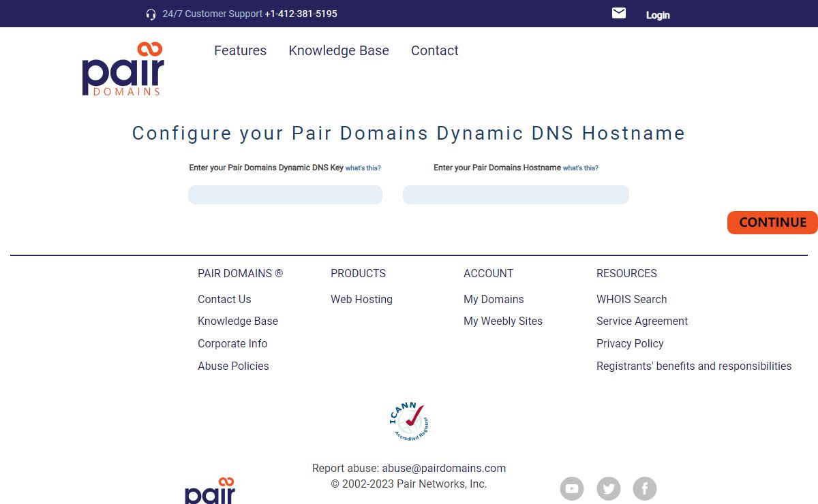The height and width of the screenshot is (504, 818).
Task: Open the Twitter social icon
Action: point(609,488)
